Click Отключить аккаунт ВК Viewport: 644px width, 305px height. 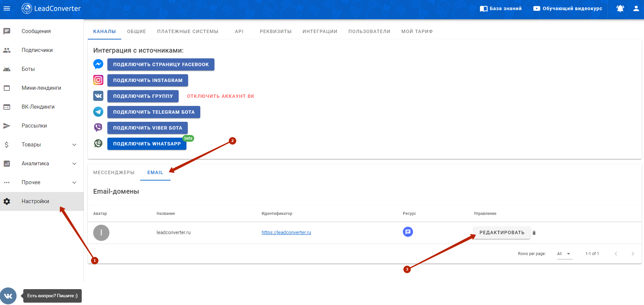pyautogui.click(x=221, y=96)
